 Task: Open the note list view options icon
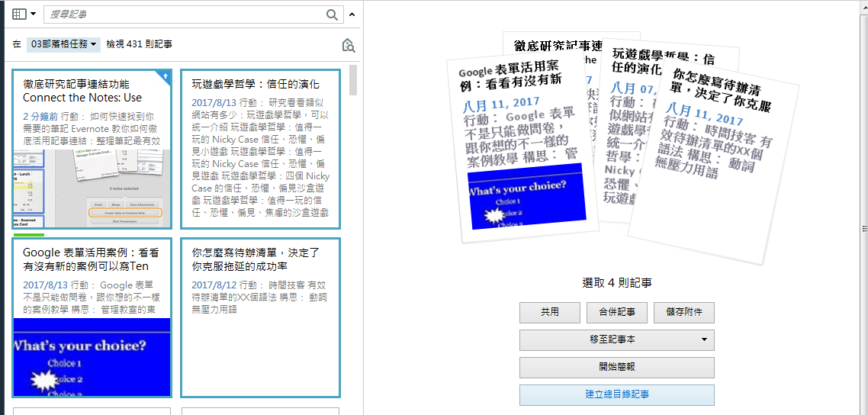click(x=19, y=14)
